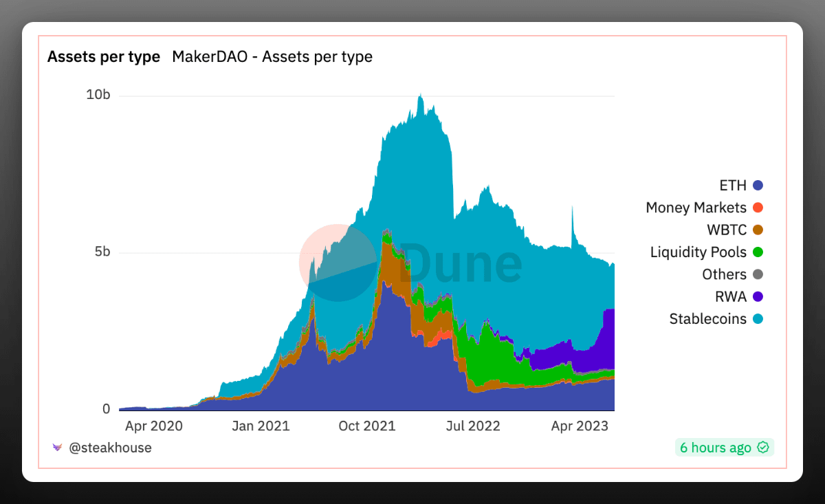Image resolution: width=825 pixels, height=504 pixels.
Task: Click the 6 hours ago refresh badge
Action: [725, 448]
